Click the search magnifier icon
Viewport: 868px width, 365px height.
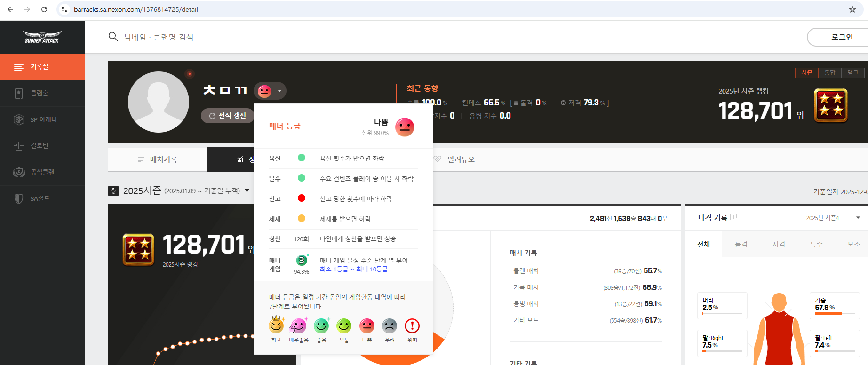(x=113, y=37)
